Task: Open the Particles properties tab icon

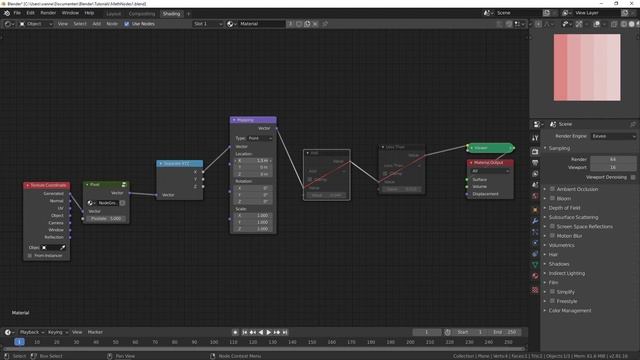Action: pyautogui.click(x=535, y=232)
